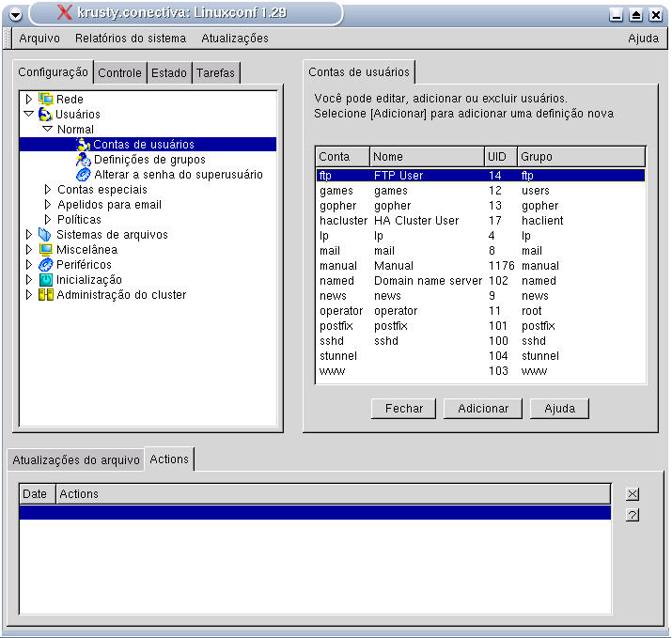The width and height of the screenshot is (672, 638).
Task: Click the Miscelânea monitor icon
Action: (x=45, y=250)
